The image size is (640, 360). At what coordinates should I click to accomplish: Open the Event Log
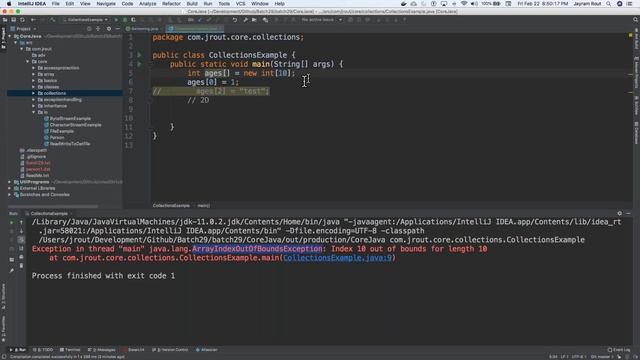pyautogui.click(x=619, y=350)
